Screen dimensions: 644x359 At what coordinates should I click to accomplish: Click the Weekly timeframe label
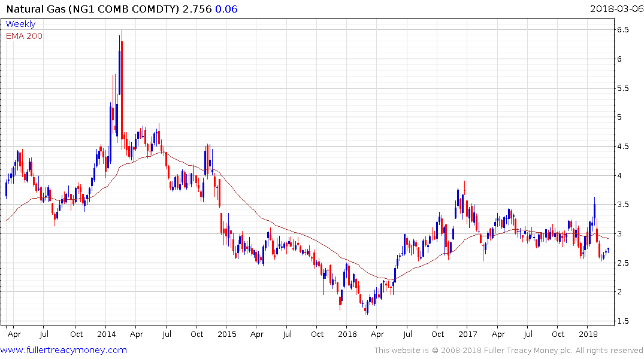[x=20, y=24]
